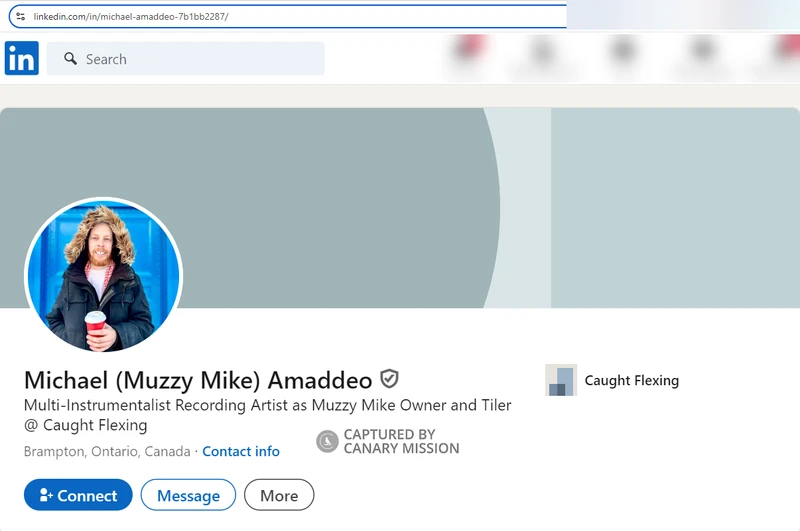Select the browser URL address bar
Image resolution: width=800 pixels, height=531 pixels.
coord(288,16)
